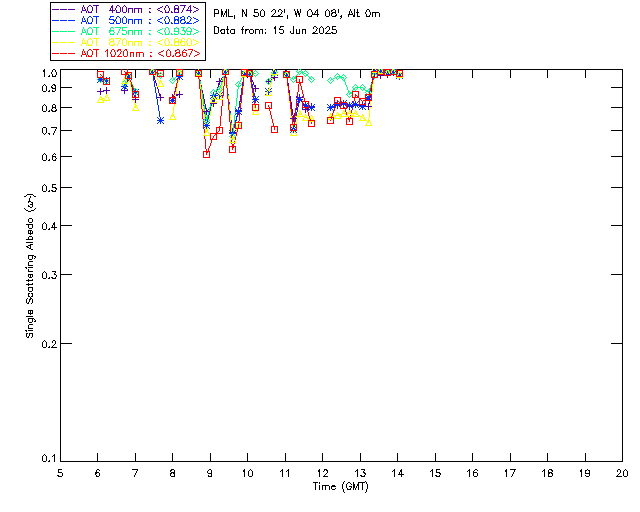Click the 0.2 tick label on the y-axis

45,343
